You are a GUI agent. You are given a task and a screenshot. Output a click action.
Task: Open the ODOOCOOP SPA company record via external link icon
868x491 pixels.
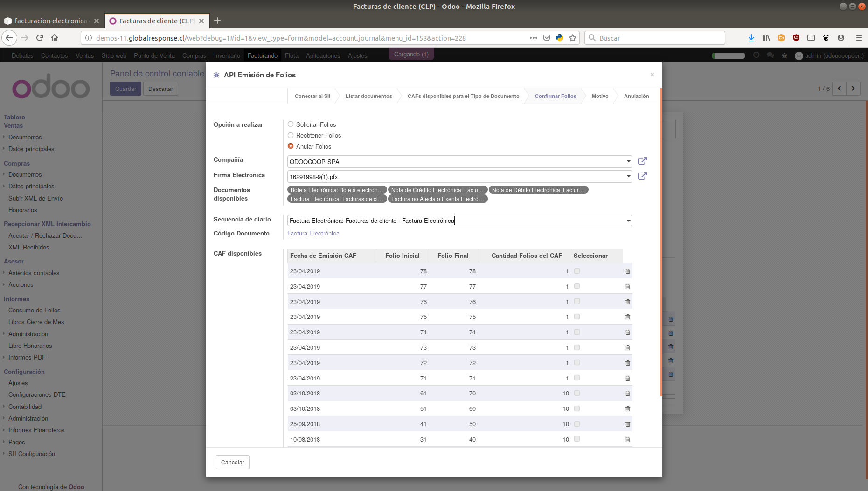(642, 161)
